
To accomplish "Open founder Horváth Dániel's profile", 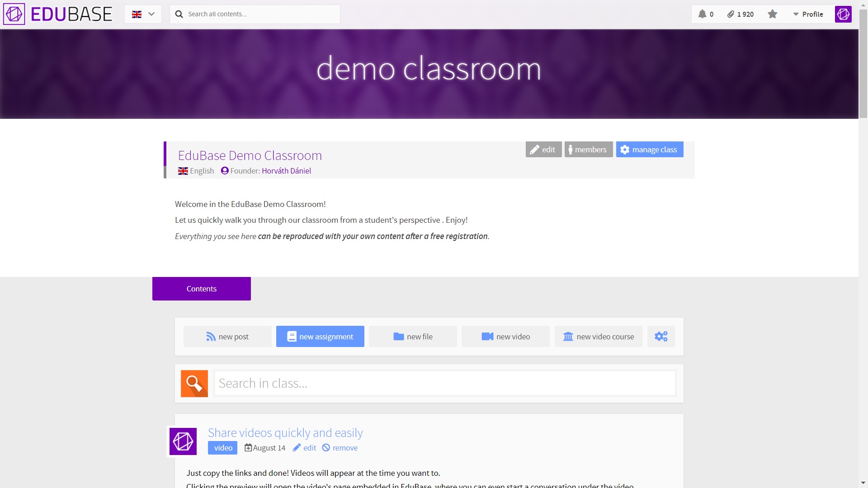I will click(286, 171).
